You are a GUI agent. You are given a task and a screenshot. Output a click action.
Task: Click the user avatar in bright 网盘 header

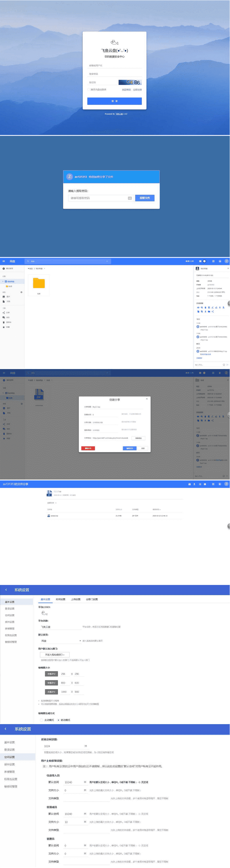[227, 261]
